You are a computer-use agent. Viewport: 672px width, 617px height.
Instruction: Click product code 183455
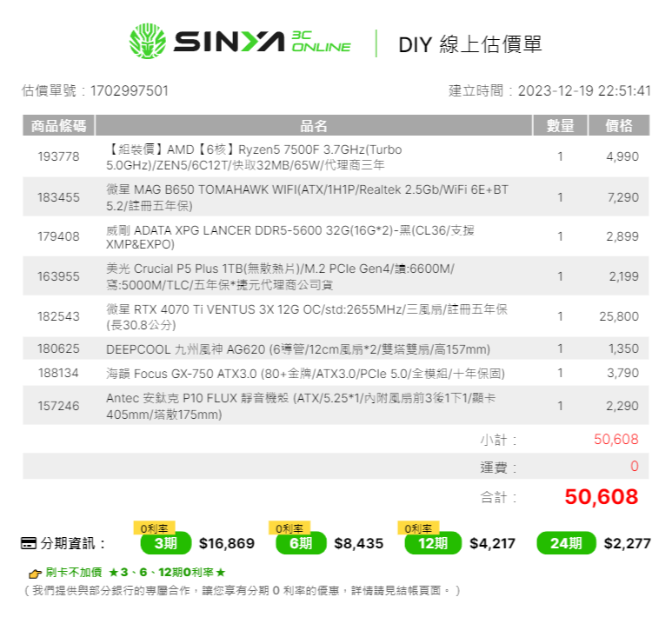59,197
